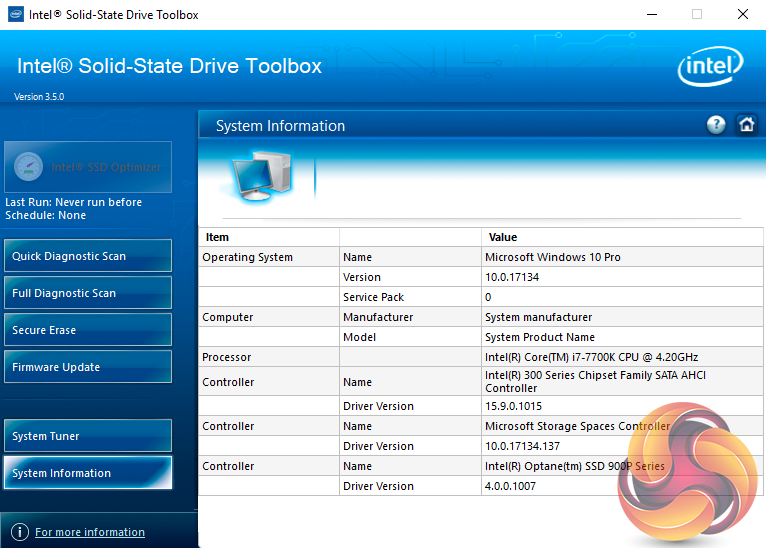The width and height of the screenshot is (766, 548).
Task: Click the app icon in title bar
Action: [13, 15]
